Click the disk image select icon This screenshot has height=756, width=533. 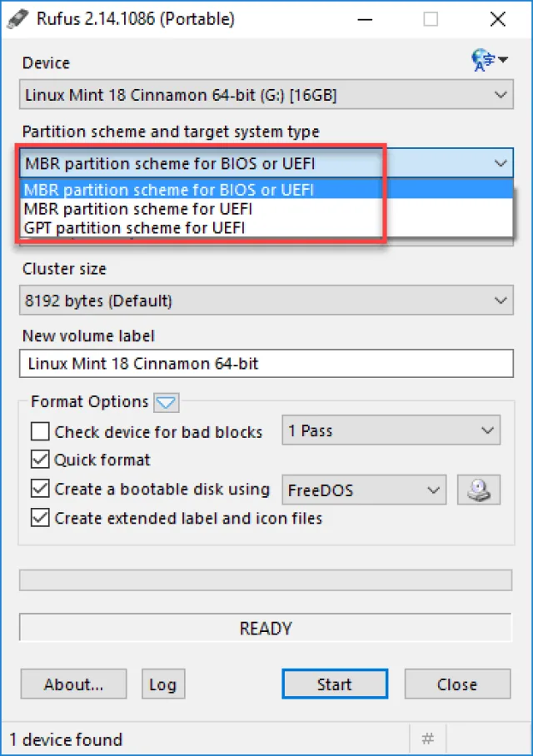479,490
